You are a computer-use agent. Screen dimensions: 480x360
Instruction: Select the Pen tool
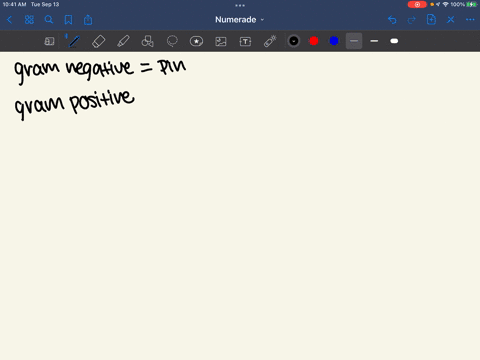(74, 41)
